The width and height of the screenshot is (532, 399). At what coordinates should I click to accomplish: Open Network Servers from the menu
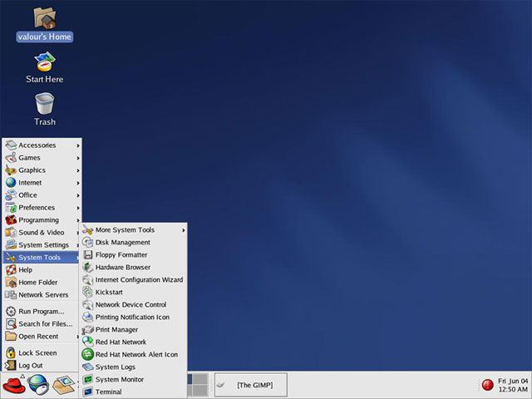(42, 295)
